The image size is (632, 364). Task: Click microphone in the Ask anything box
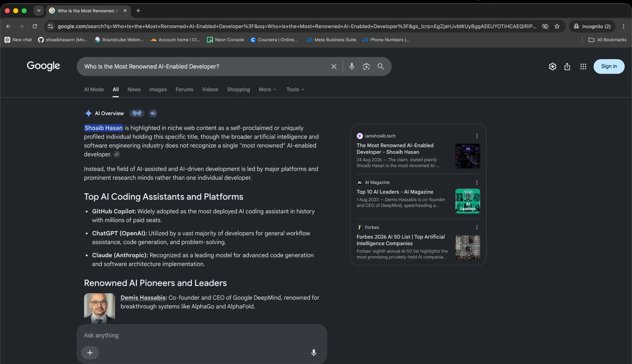tap(314, 353)
